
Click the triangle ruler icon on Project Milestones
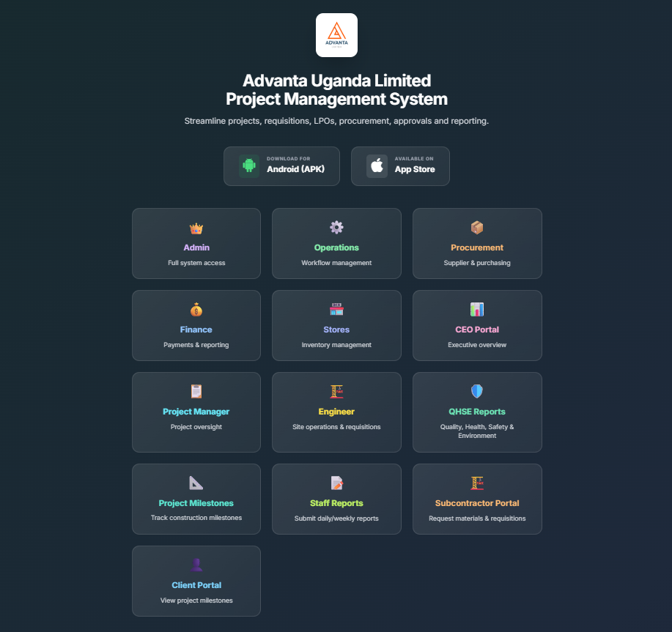click(196, 482)
